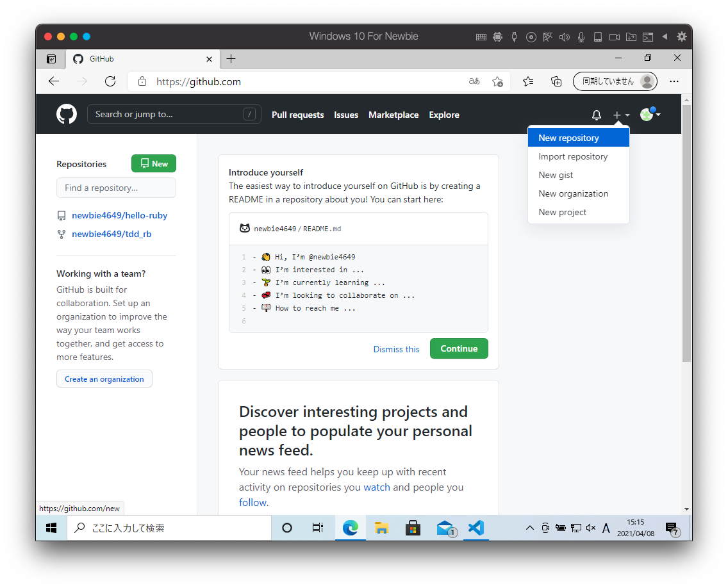
Task: Click the Windows taskbar search box
Action: (x=169, y=528)
